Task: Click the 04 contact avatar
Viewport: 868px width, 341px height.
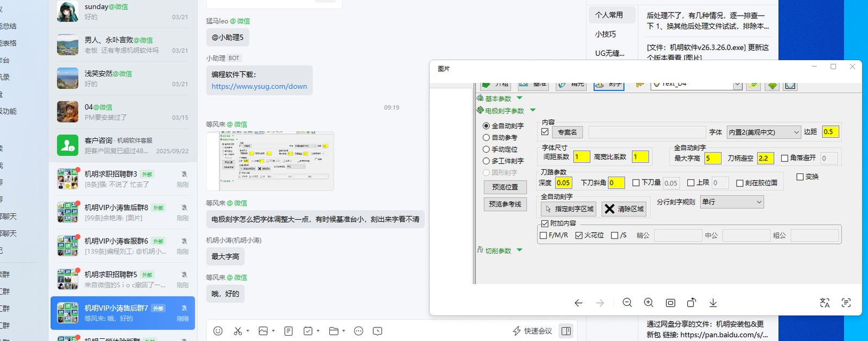Action: [68, 112]
